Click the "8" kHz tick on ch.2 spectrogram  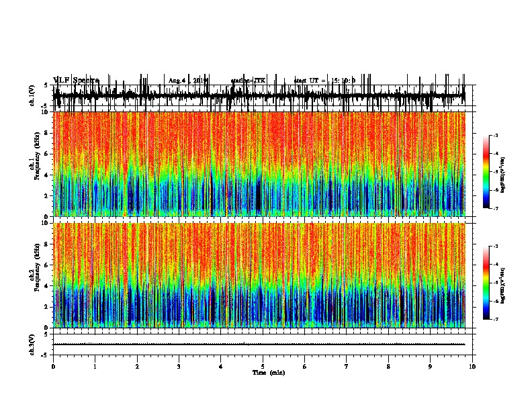pyautogui.click(x=47, y=244)
